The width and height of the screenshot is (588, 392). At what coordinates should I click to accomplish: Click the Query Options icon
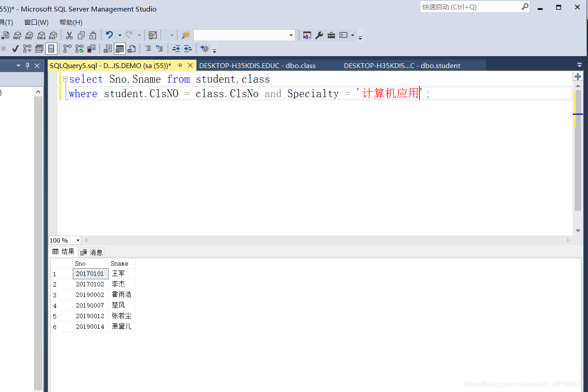(x=39, y=49)
